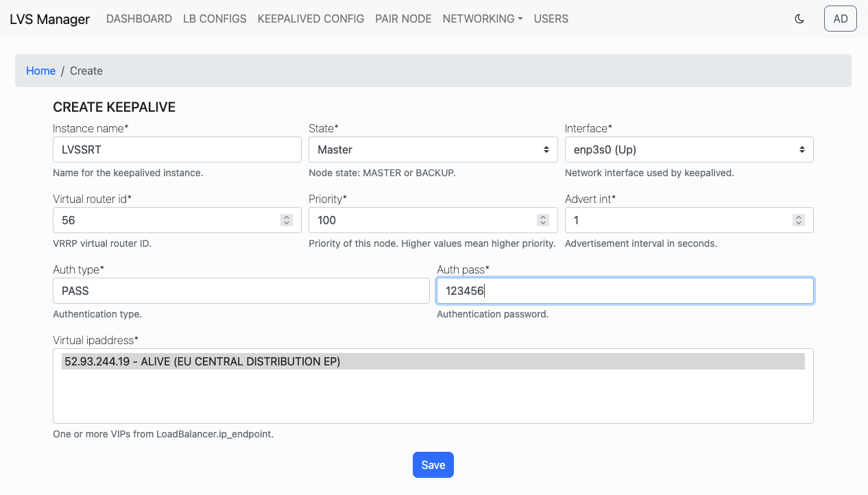Click the 'VRRP virtual router ID.' hint
Viewport: 868px width, 495px height.
(101, 243)
